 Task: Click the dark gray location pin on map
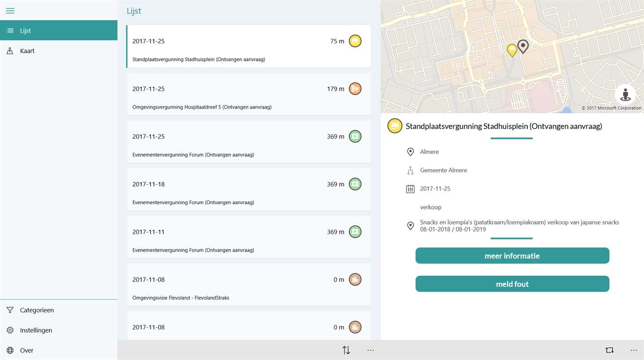523,46
